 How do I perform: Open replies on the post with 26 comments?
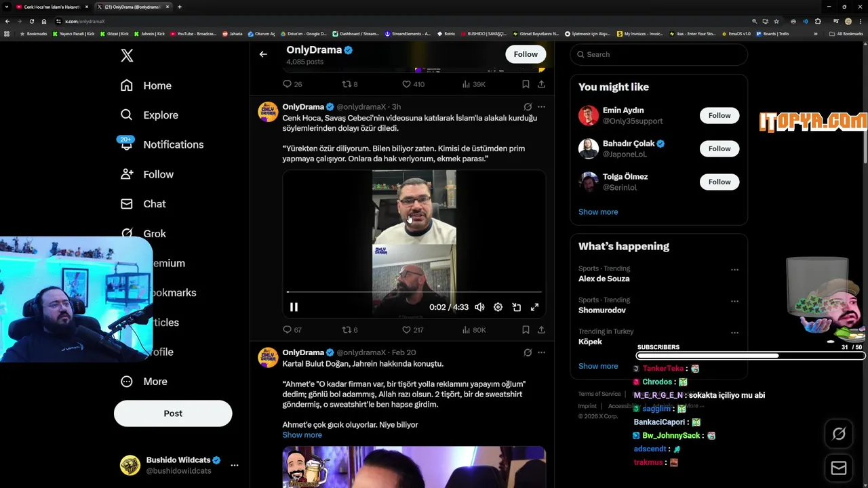coord(292,84)
